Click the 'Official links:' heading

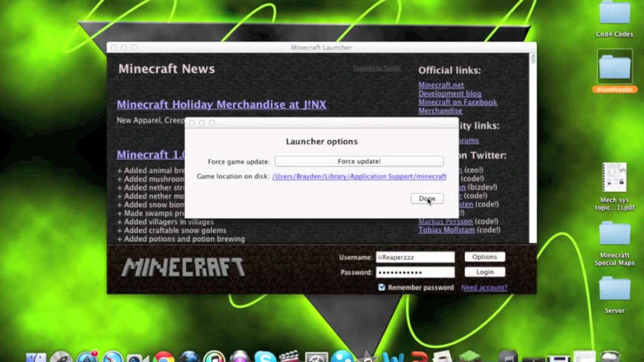tap(450, 70)
